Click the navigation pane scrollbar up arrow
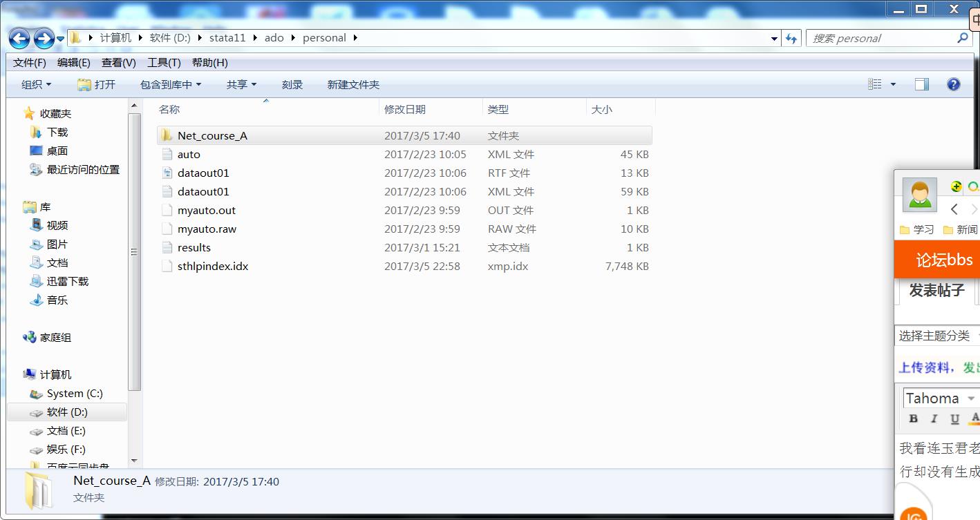 135,106
